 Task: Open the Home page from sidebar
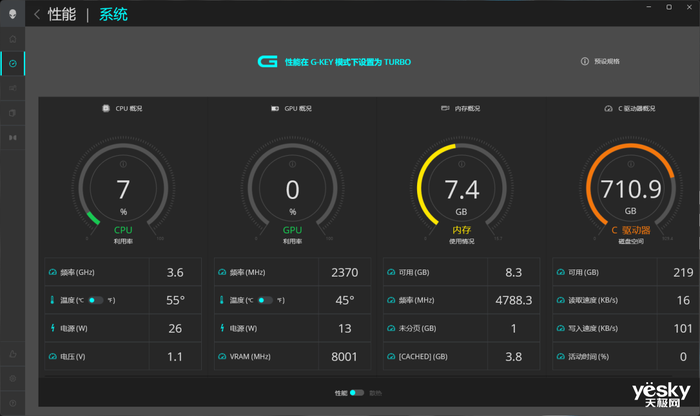point(12,39)
